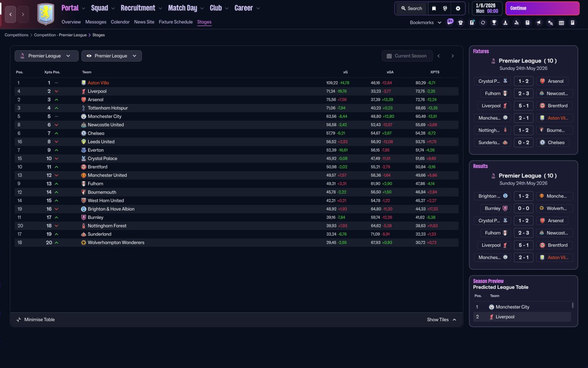Open Tottenham Hotspur team name in the table

tap(107, 108)
